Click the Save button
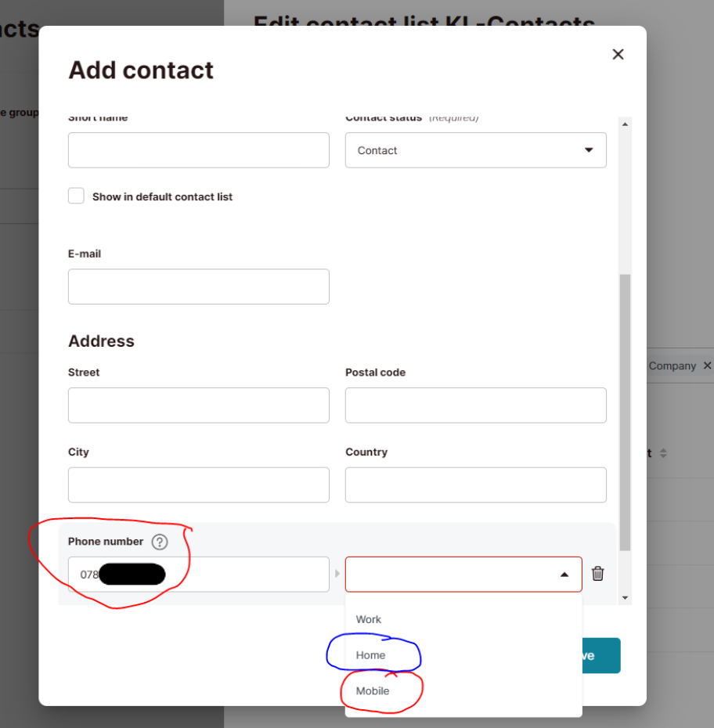 (601, 655)
